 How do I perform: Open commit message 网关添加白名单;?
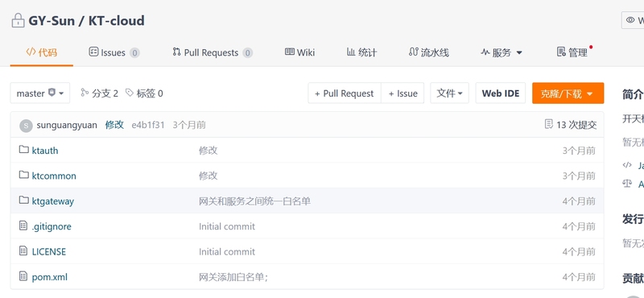pos(233,277)
